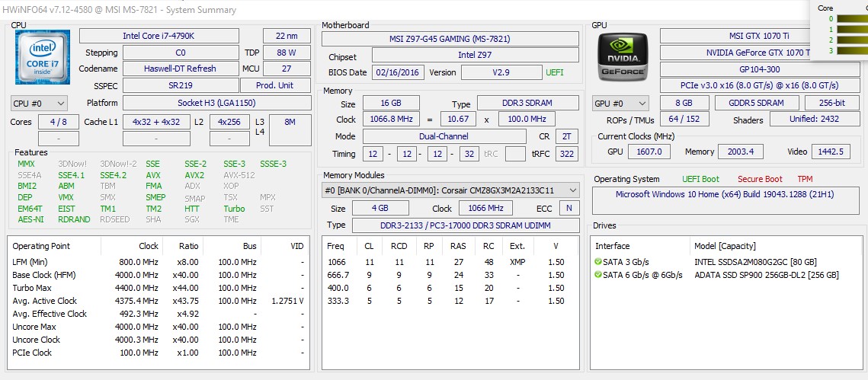The height and width of the screenshot is (380, 868).
Task: Expand the memory module Corsair CMZ8GX3M2A2133C11 dropdown
Action: pos(450,190)
